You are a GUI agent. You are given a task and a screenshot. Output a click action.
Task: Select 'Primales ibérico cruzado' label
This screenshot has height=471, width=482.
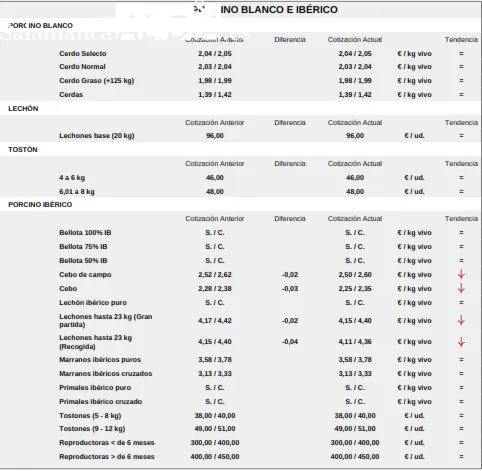(100, 402)
